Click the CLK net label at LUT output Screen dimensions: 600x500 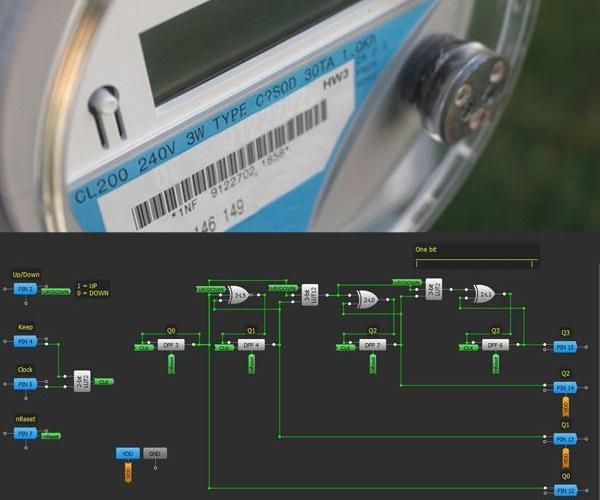[104, 381]
